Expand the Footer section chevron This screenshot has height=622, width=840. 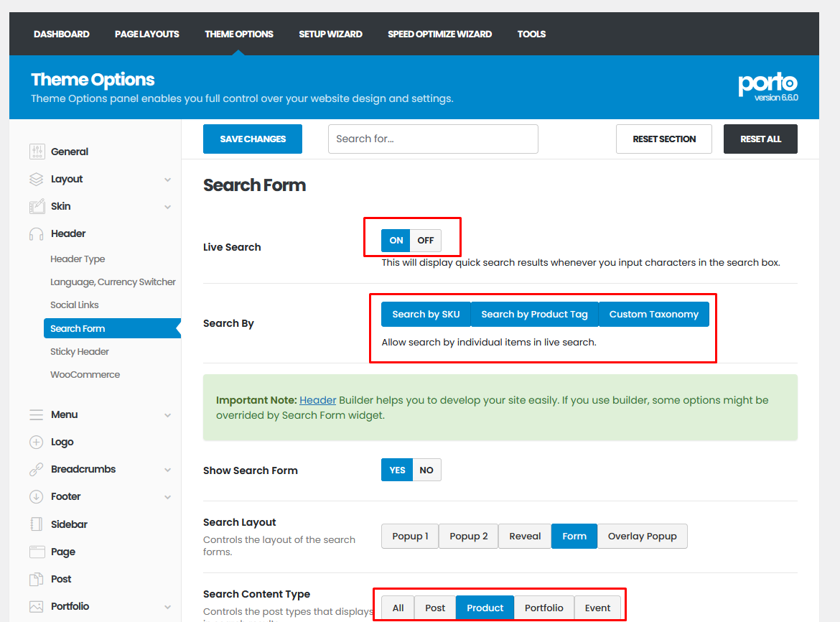coord(168,497)
